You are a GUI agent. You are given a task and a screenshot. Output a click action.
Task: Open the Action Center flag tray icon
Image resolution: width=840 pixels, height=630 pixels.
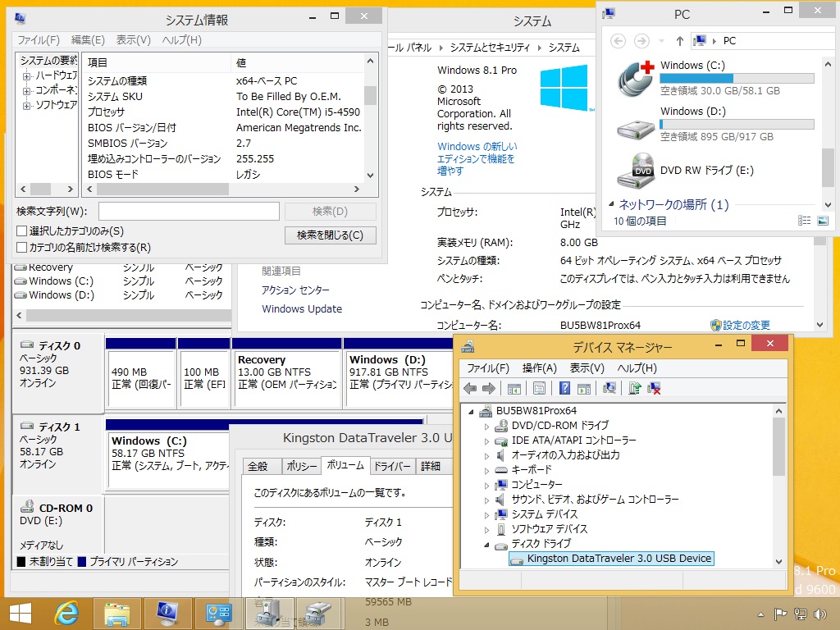[781, 614]
